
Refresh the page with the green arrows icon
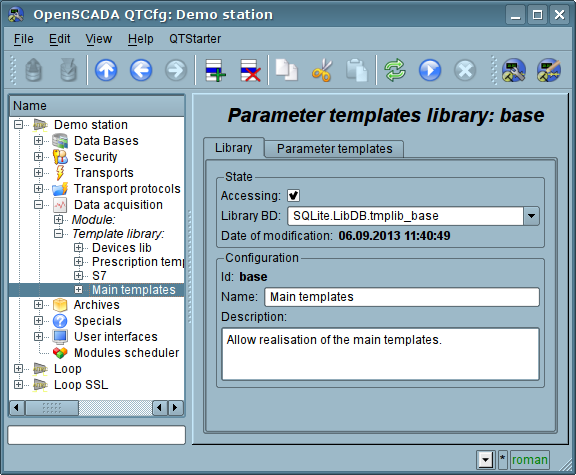click(395, 70)
